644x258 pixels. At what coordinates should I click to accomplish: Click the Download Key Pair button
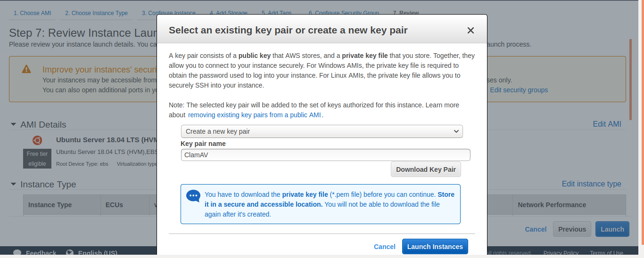[426, 169]
